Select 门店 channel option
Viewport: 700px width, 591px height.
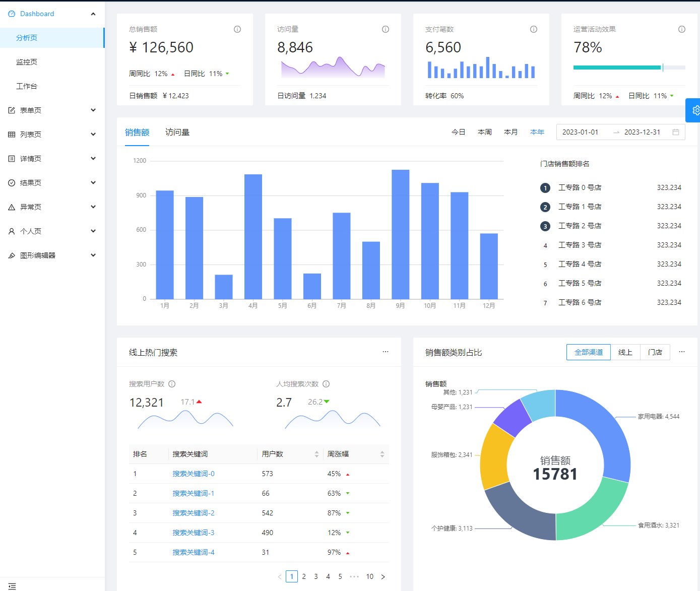coord(655,352)
